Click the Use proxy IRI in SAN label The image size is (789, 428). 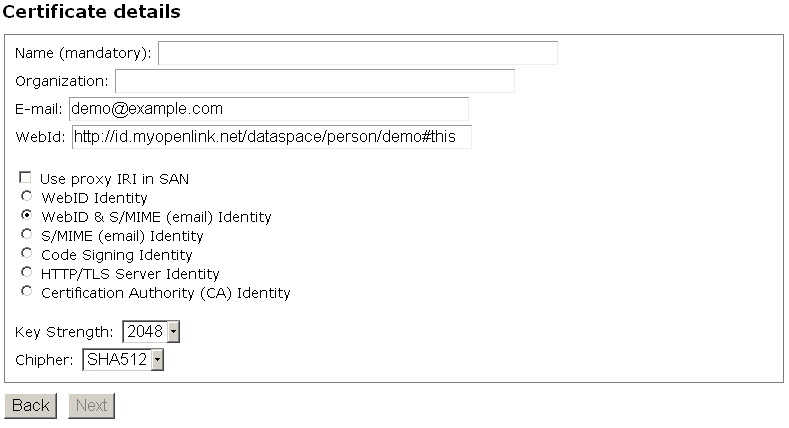tap(114, 179)
